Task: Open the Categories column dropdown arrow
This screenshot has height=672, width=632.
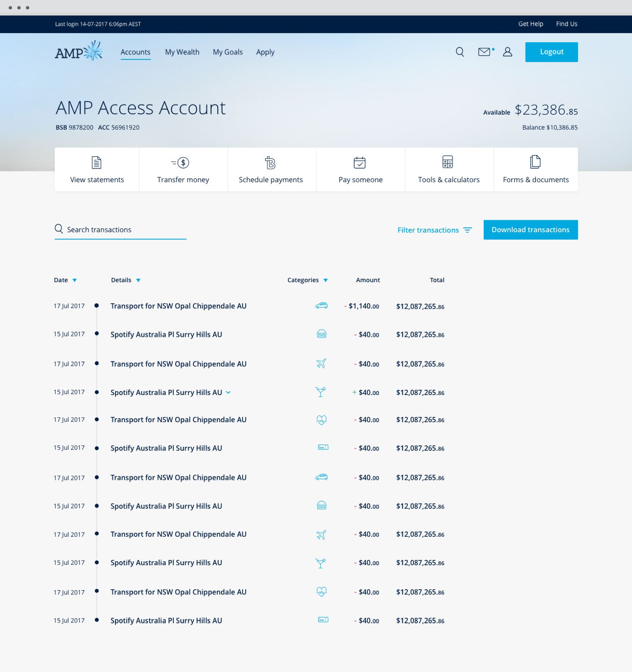Action: point(325,280)
